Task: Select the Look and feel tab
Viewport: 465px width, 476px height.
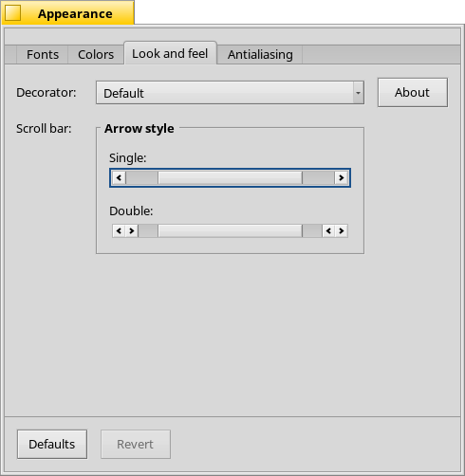Action: pos(170,53)
